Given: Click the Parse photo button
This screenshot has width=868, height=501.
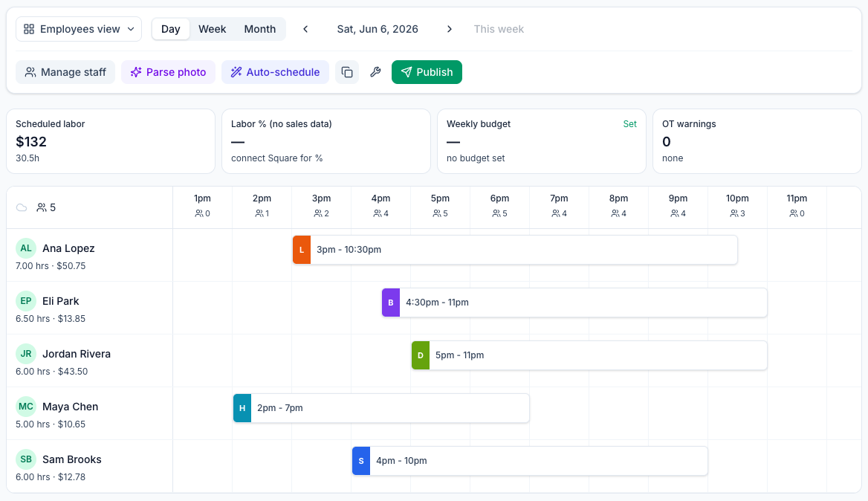Looking at the screenshot, I should (168, 72).
